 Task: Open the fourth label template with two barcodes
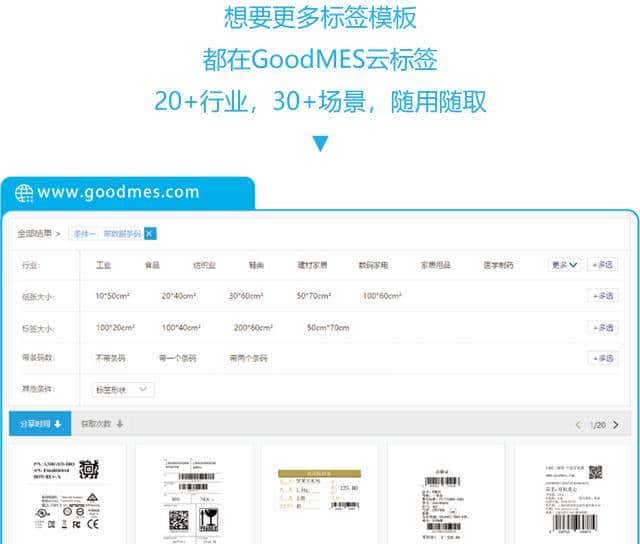445,495
